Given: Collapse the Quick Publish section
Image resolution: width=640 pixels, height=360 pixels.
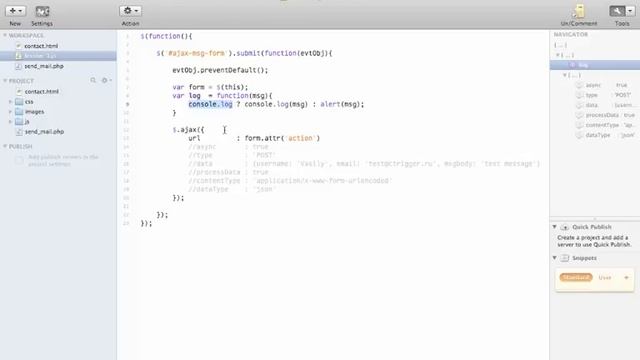Looking at the screenshot, I should pos(554,227).
